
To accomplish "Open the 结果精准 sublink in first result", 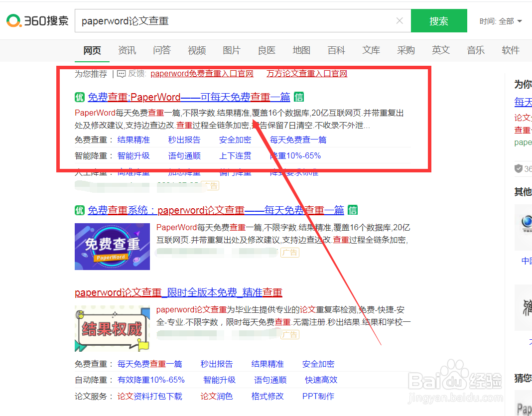I will (133, 140).
